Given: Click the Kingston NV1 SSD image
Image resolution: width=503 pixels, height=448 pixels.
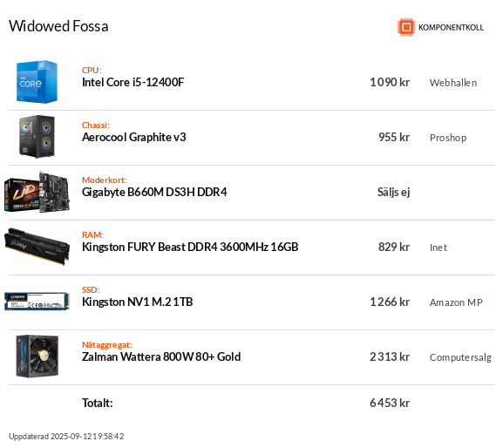Looking at the screenshot, I should click(x=37, y=302).
